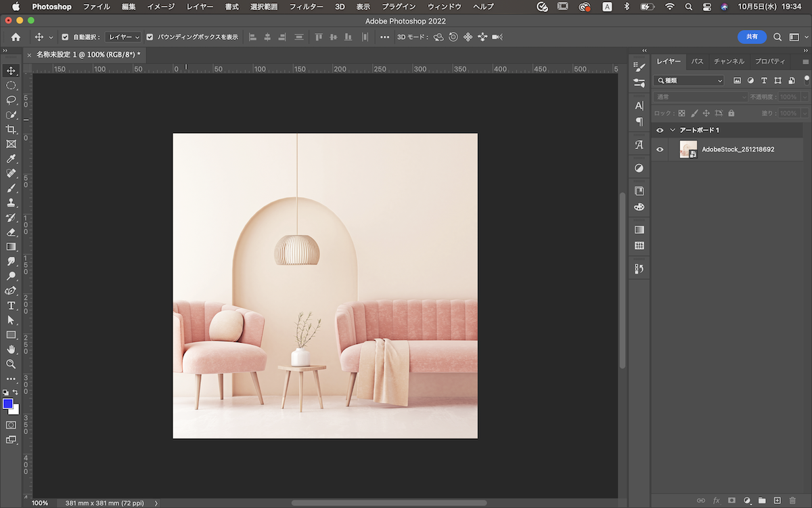Image resolution: width=812 pixels, height=508 pixels.
Task: Click the blue foreground color swatch
Action: [x=8, y=404]
